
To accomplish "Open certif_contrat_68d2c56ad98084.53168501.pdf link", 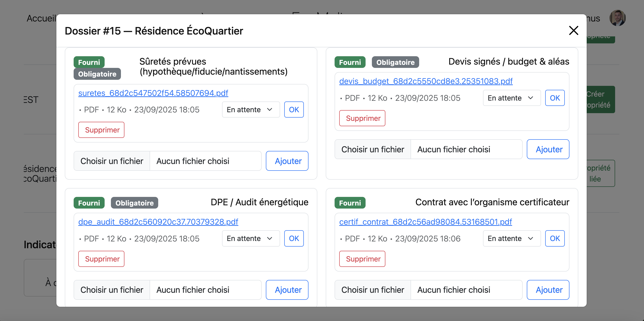I will tap(425, 222).
